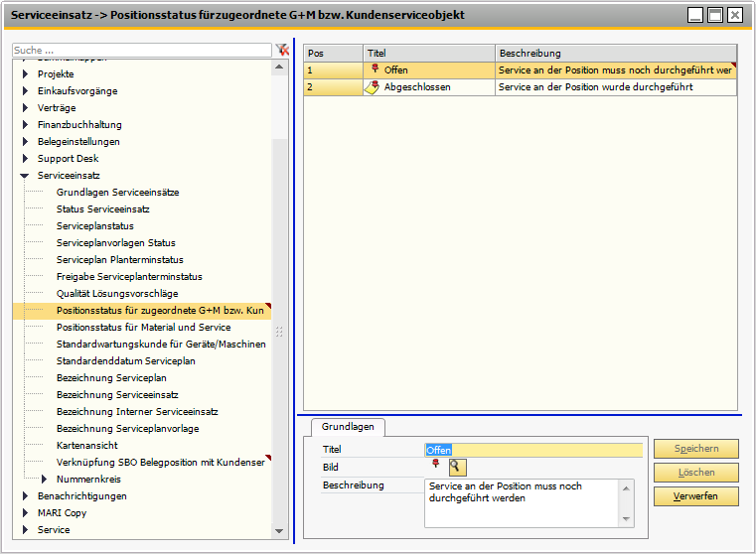Viewport: 756px width, 554px height.
Task: Select Kartenansicht in the tree
Action: pyautogui.click(x=88, y=446)
